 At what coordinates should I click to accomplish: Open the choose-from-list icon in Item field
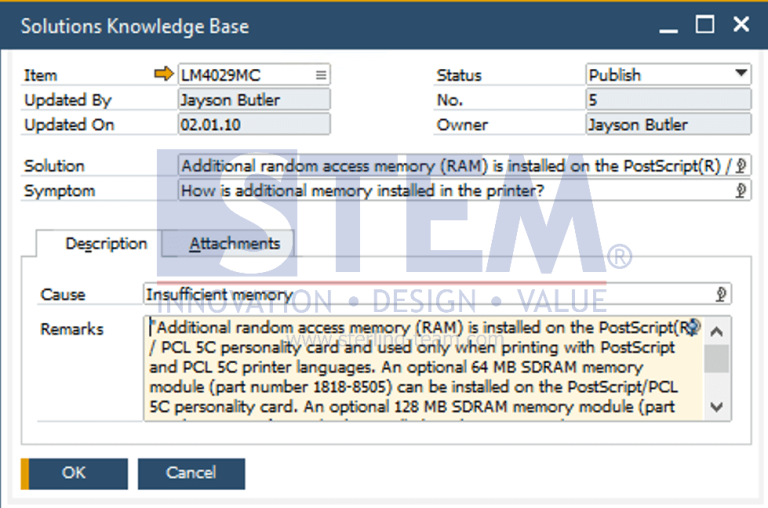click(320, 75)
